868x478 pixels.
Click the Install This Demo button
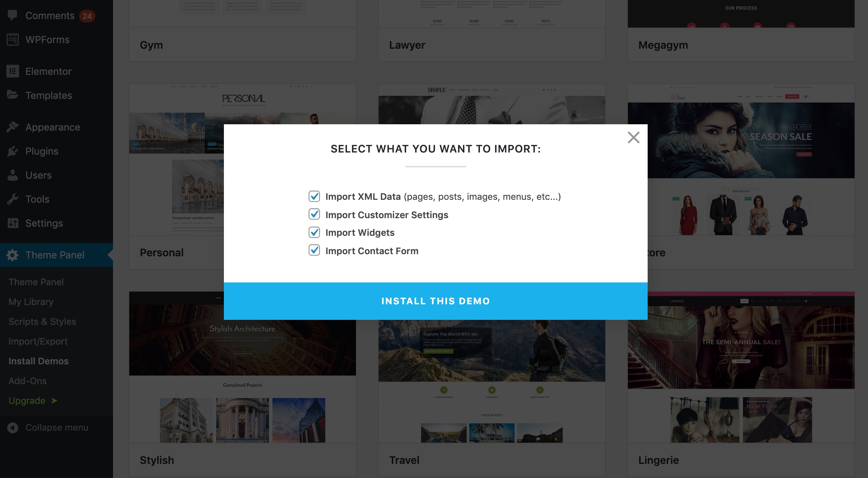point(436,301)
